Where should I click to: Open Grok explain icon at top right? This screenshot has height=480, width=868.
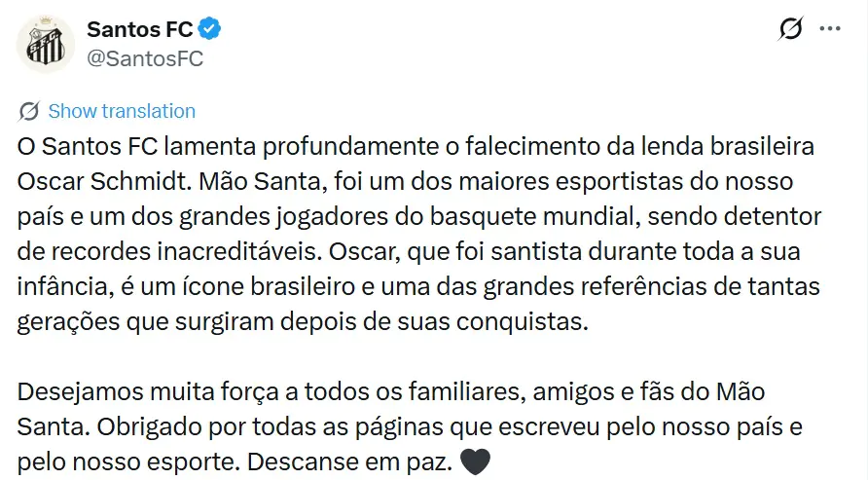pyautogui.click(x=790, y=29)
